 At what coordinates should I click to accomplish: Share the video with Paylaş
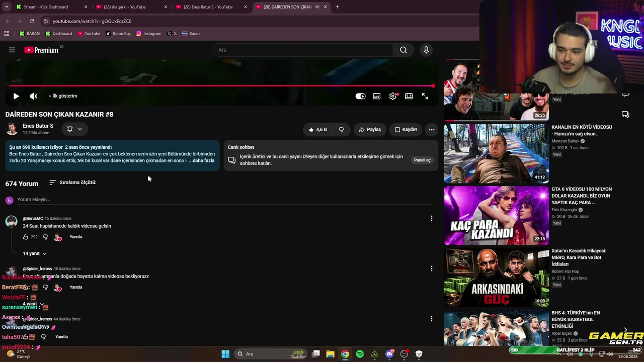[x=370, y=130]
